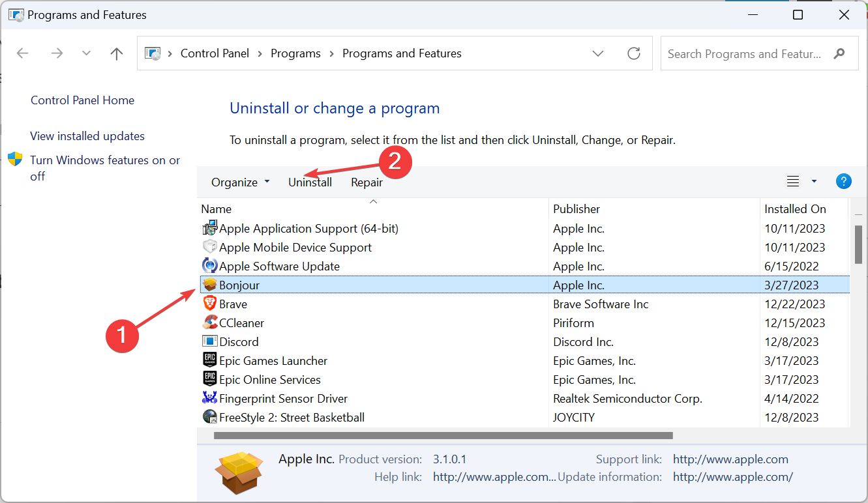Refresh the Programs and Features list
Viewport: 868px width, 503px height.
[x=634, y=53]
